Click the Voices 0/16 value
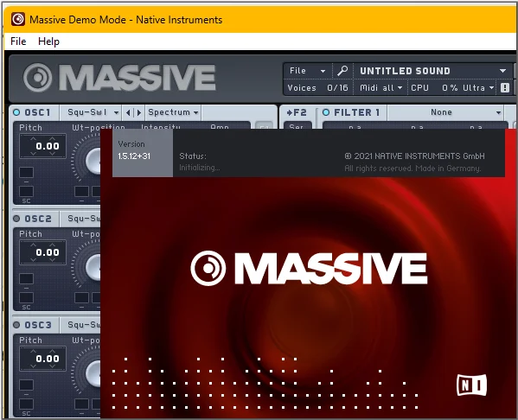Image resolution: width=518 pixels, height=420 pixels. 337,88
